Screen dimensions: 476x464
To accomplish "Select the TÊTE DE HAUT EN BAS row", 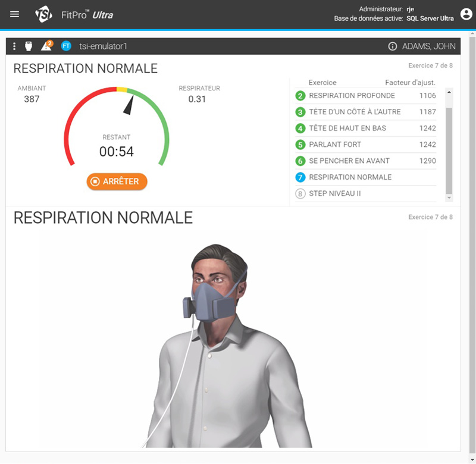I will tap(365, 128).
